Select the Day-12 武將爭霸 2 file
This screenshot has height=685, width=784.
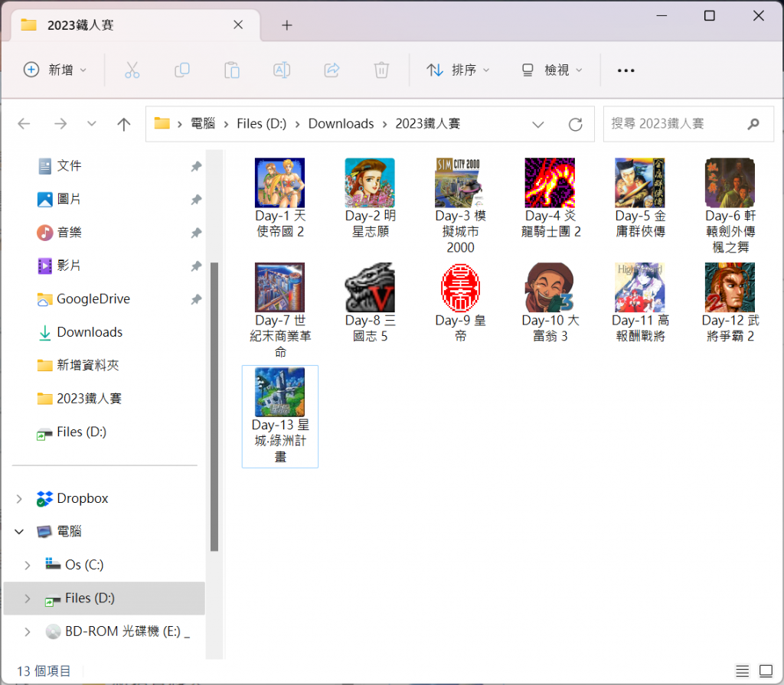pos(730,302)
